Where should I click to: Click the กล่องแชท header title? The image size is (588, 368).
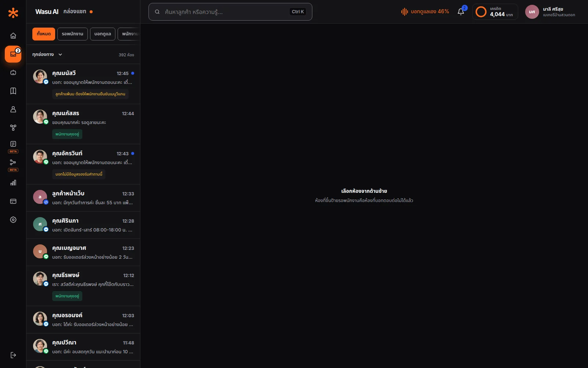coord(75,11)
